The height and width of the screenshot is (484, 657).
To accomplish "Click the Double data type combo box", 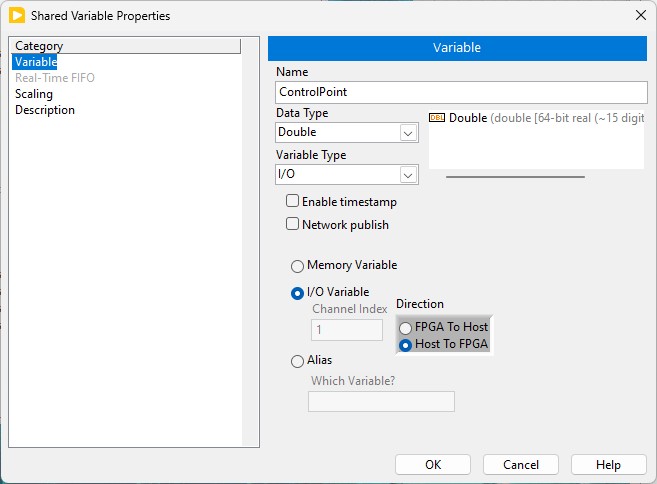I will [347, 132].
